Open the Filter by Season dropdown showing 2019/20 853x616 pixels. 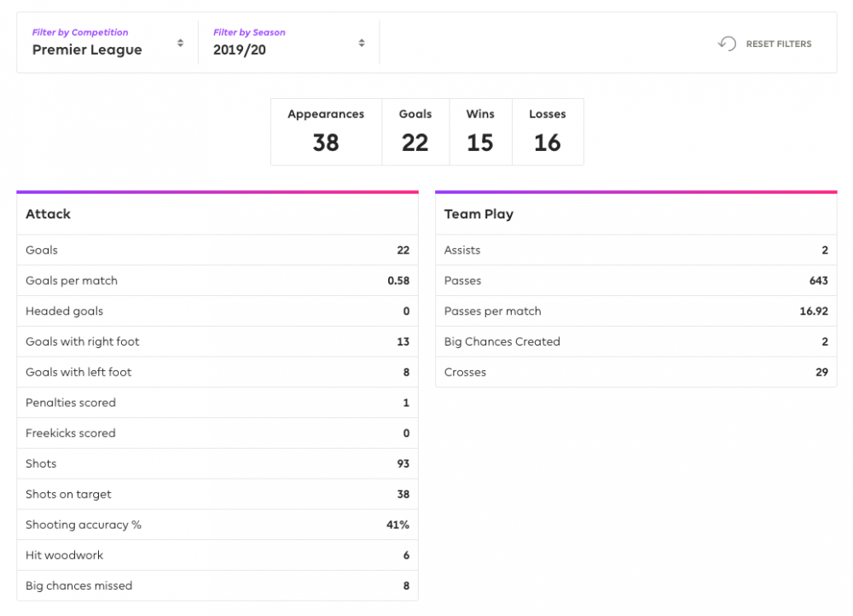click(x=288, y=43)
